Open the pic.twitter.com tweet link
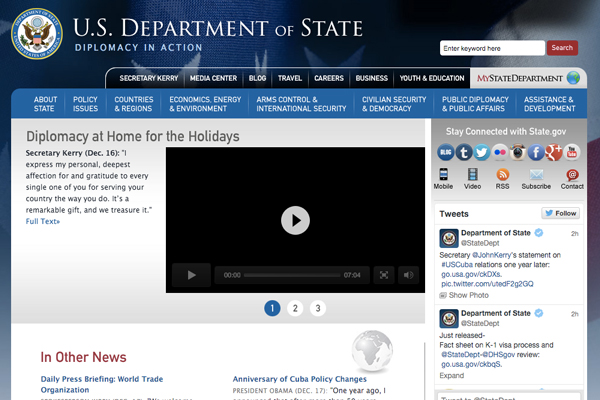This screenshot has height=400, width=600. (487, 284)
